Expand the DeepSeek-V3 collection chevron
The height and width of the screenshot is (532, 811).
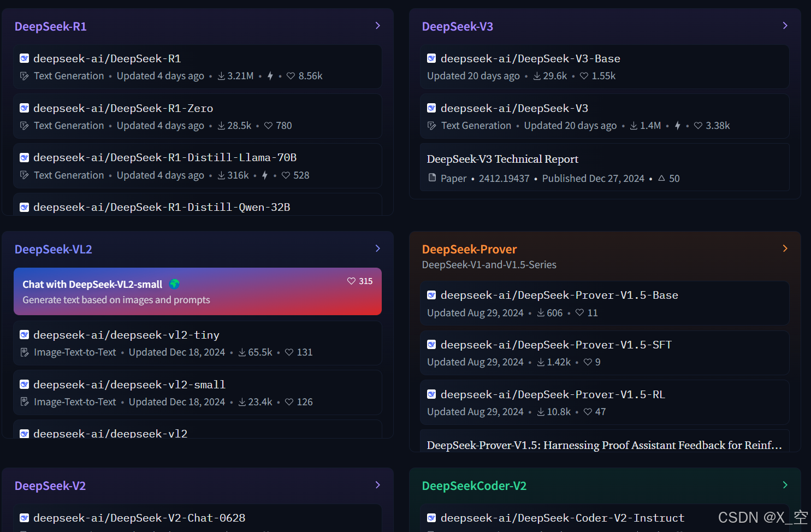click(785, 26)
